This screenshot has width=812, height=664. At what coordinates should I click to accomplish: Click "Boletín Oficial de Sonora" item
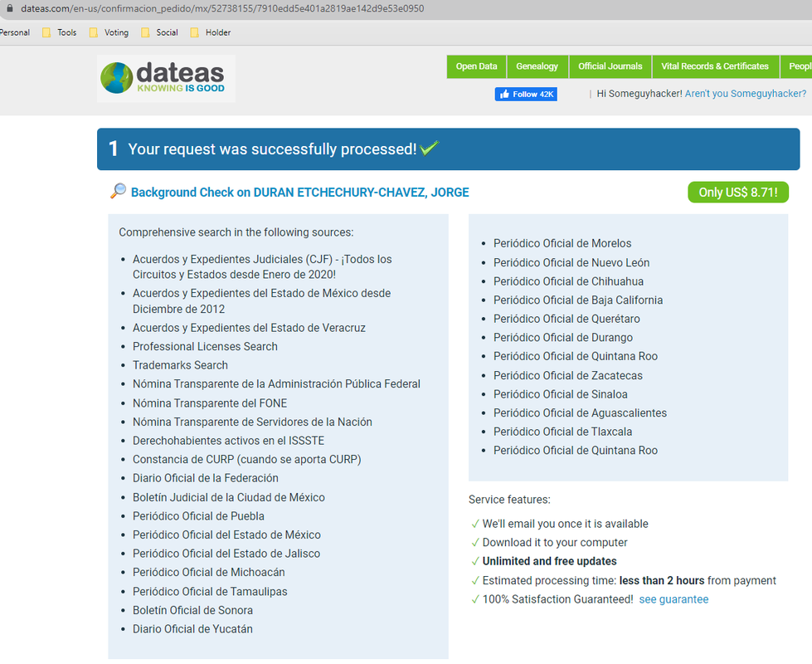(192, 610)
